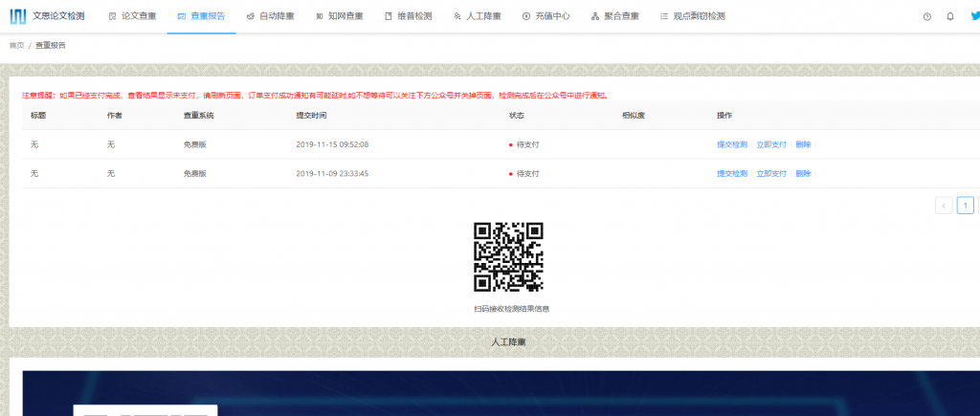Click the timestamp 2019-11-15 09:52:08

tap(332, 144)
